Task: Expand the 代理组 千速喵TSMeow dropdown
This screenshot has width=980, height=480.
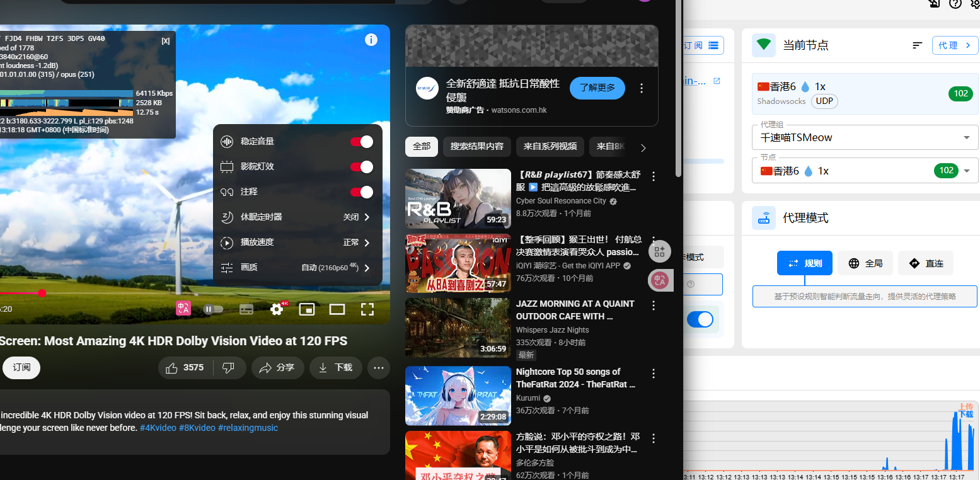Action: point(865,137)
